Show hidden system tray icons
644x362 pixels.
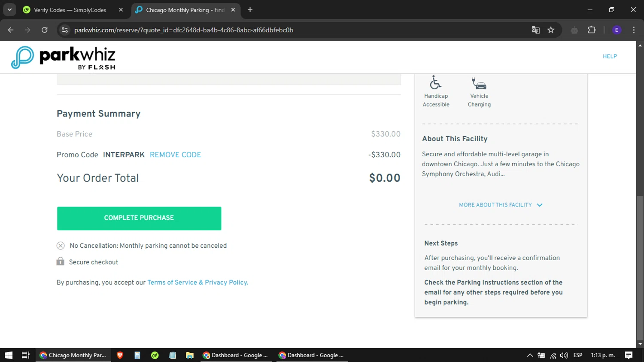tap(530, 355)
